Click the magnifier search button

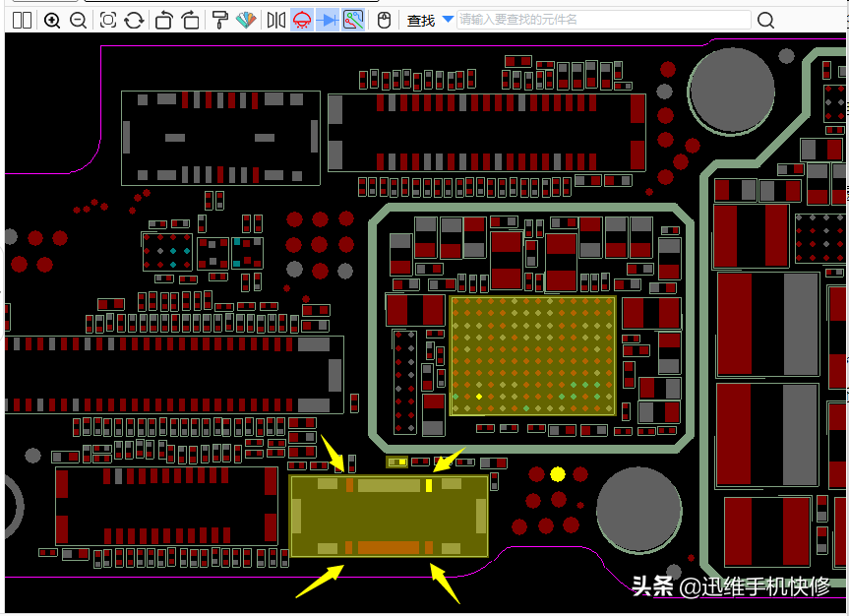point(765,21)
